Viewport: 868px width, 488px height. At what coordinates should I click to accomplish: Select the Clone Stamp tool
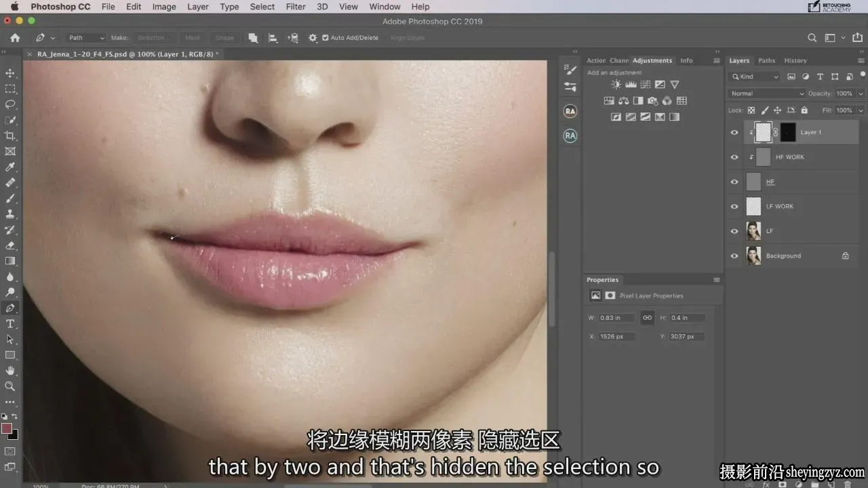click(10, 214)
